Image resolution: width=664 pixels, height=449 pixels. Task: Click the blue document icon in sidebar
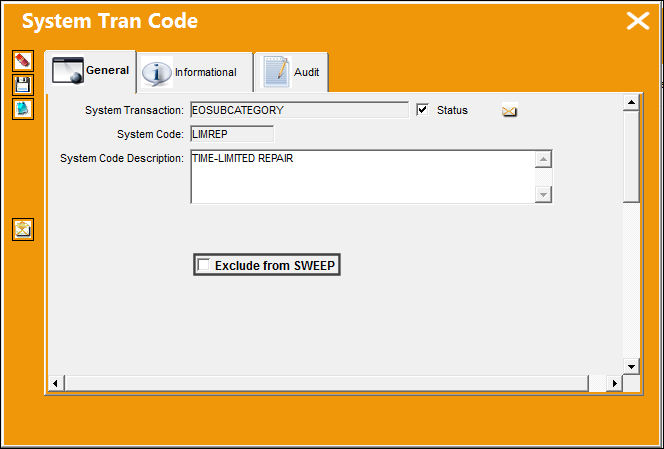coord(23,109)
